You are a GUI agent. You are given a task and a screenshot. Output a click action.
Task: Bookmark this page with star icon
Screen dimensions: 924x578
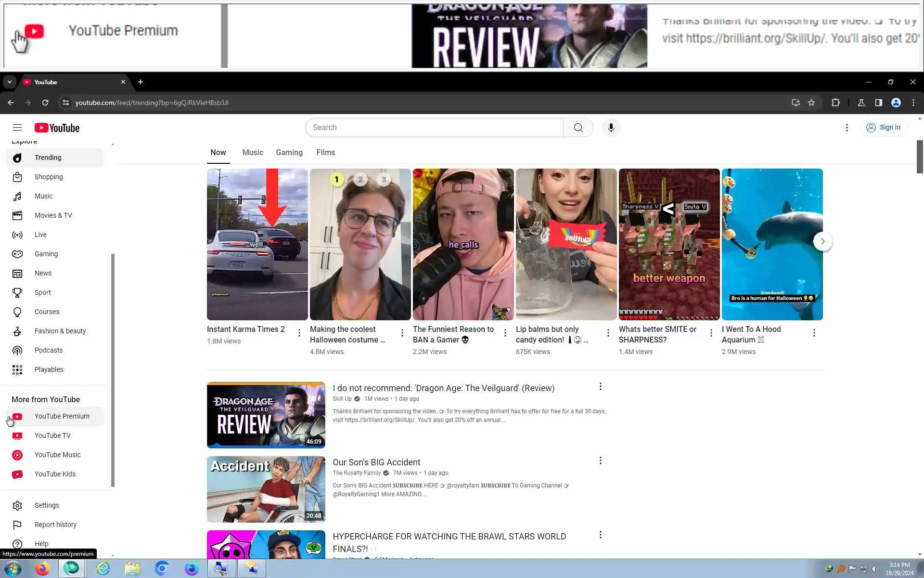pyautogui.click(x=811, y=103)
